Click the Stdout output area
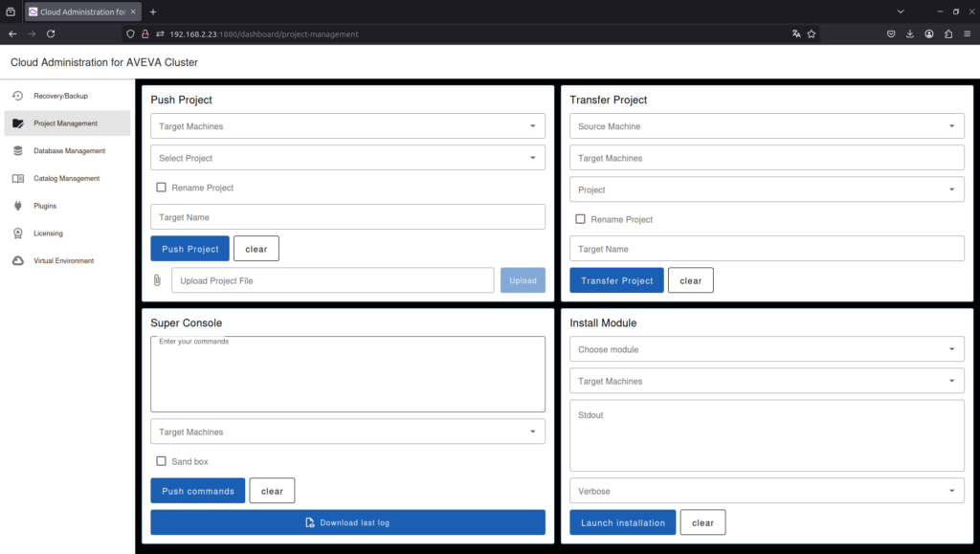The image size is (980, 554). [x=767, y=435]
